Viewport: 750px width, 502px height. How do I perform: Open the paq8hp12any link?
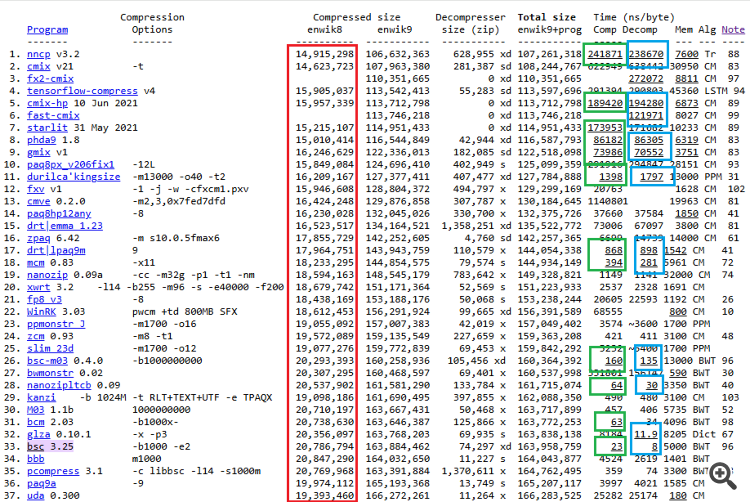click(59, 214)
